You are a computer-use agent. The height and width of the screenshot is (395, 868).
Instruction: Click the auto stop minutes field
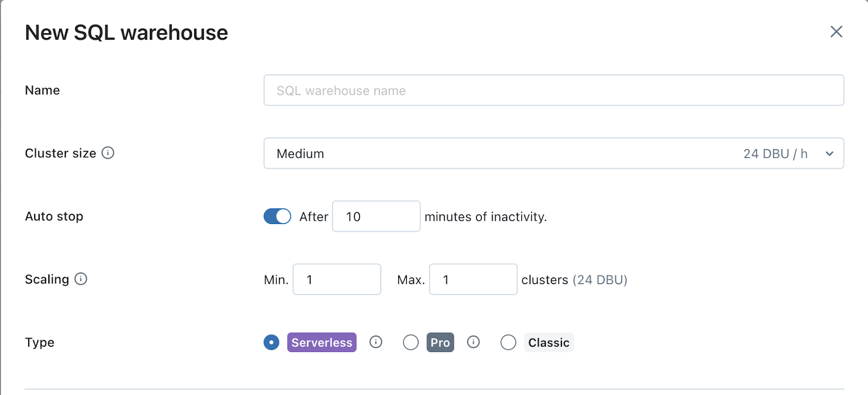[x=376, y=216]
